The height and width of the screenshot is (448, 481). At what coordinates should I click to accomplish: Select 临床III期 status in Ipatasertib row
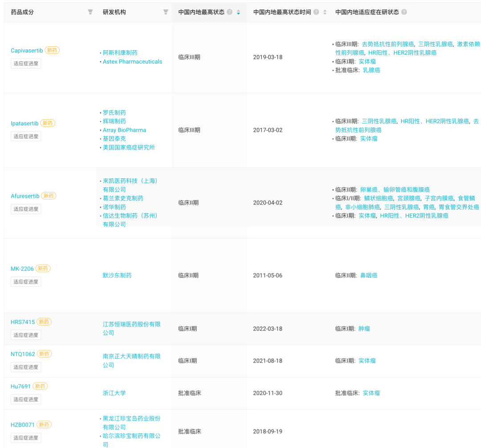(189, 130)
